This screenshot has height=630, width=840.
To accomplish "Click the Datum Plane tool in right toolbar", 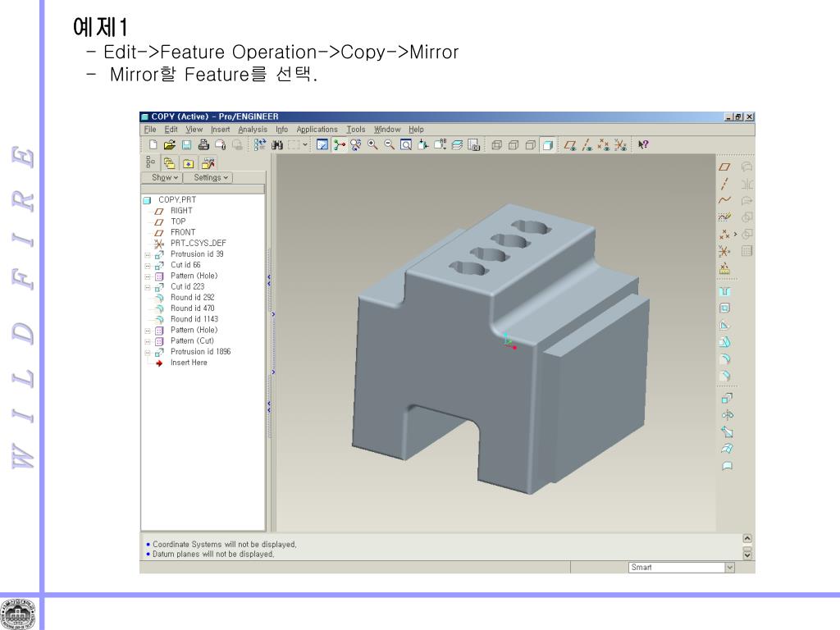I will [x=724, y=167].
